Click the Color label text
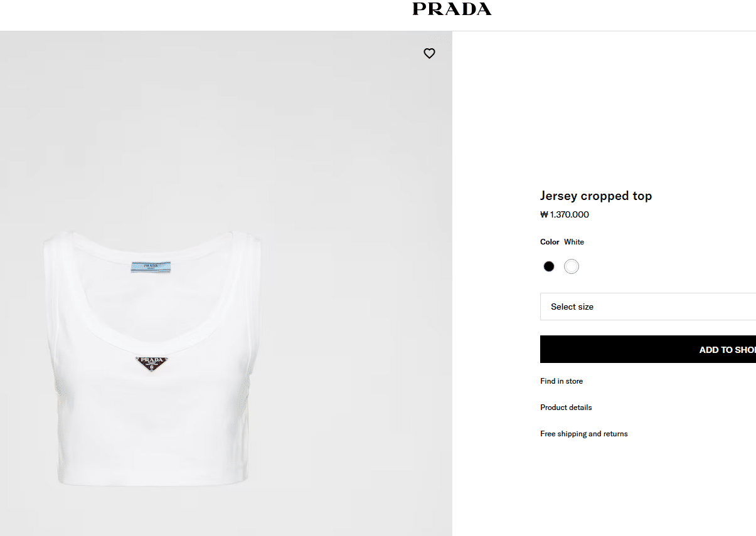 tap(550, 242)
